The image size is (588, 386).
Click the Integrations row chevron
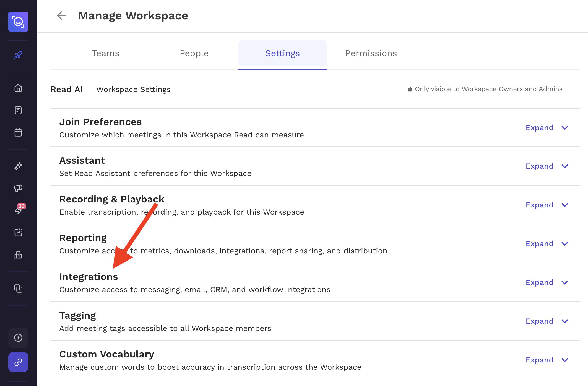(x=565, y=282)
